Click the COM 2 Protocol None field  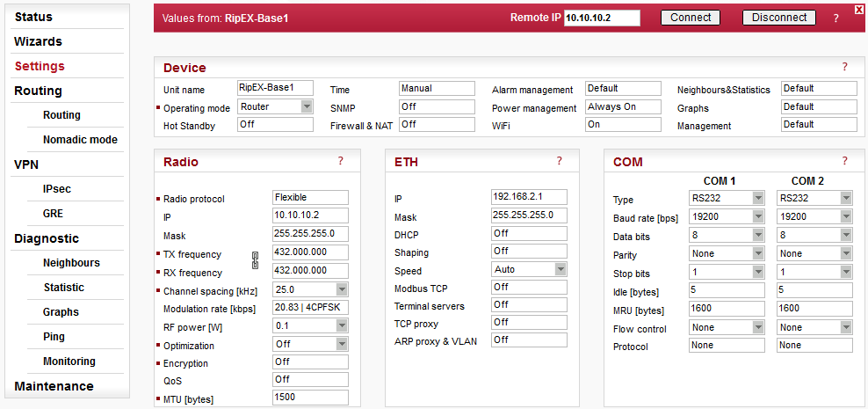click(814, 345)
